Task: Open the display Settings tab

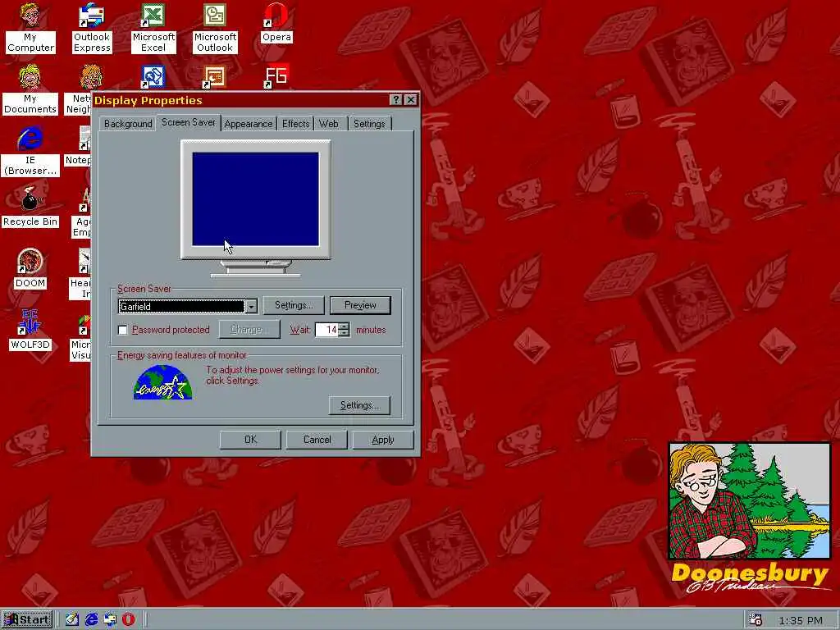Action: (369, 124)
